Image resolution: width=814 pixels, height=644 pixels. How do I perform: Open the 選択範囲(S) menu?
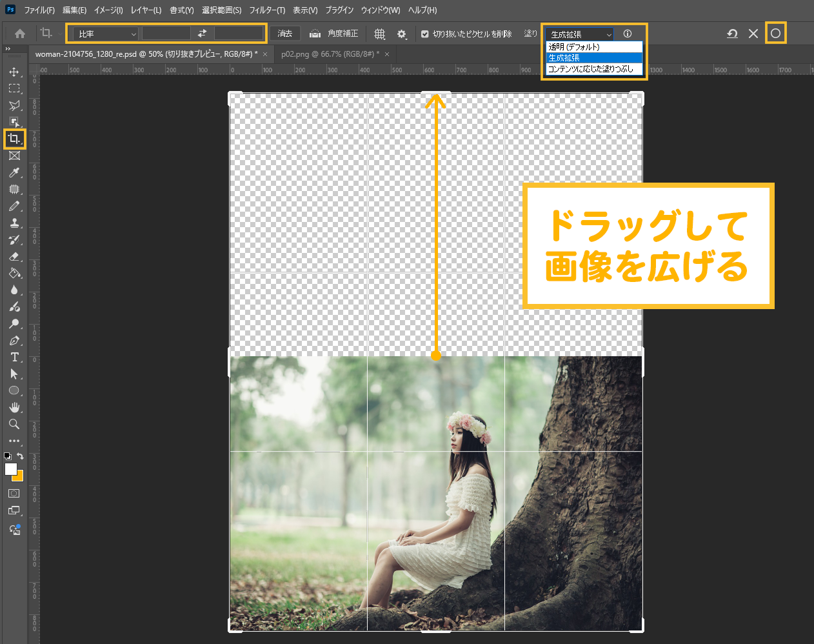[x=221, y=10]
